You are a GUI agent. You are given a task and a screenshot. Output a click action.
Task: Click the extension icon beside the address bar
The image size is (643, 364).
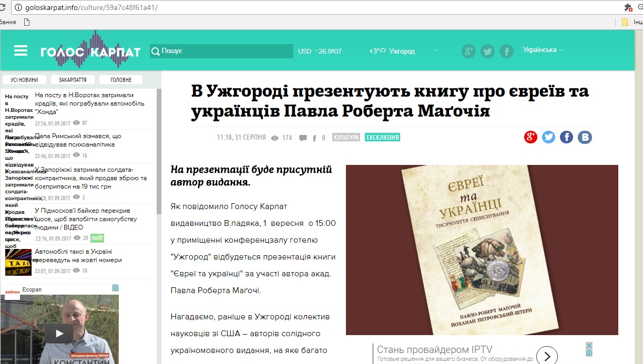pos(628,8)
